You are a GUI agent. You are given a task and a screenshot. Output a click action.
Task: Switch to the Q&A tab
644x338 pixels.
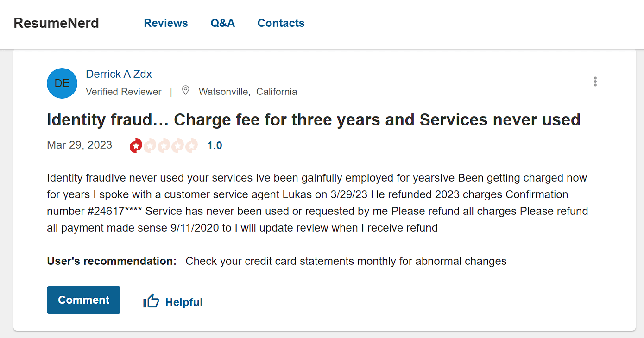pyautogui.click(x=222, y=23)
